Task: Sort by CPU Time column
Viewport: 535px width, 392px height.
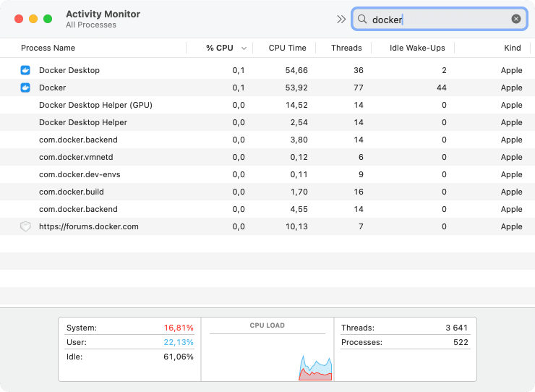Action: [x=287, y=48]
